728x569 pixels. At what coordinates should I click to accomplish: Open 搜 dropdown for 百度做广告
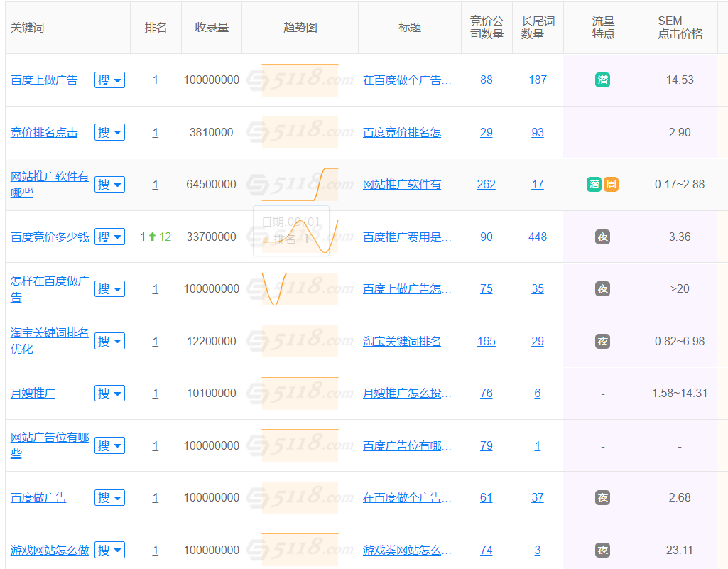click(109, 498)
